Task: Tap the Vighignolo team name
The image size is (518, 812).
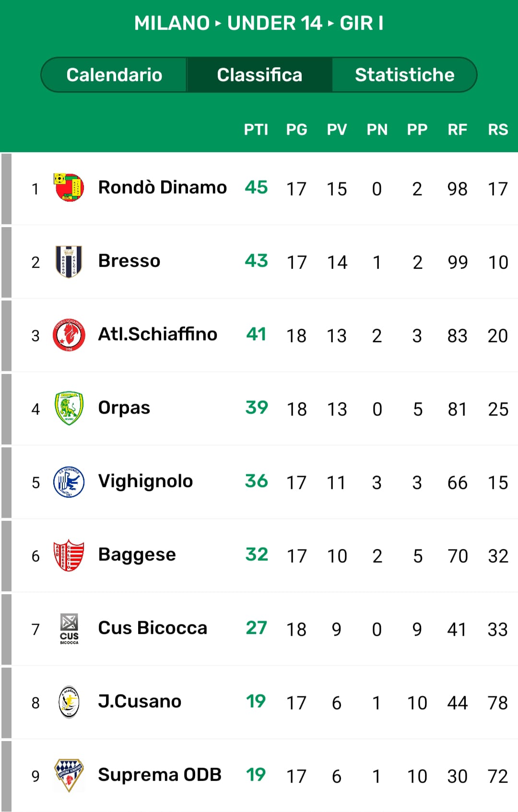Action: point(145,481)
